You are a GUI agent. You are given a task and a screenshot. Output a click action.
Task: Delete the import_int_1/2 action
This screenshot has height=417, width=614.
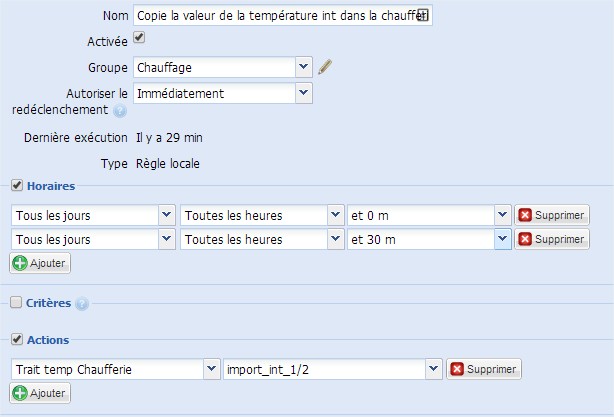tap(484, 370)
